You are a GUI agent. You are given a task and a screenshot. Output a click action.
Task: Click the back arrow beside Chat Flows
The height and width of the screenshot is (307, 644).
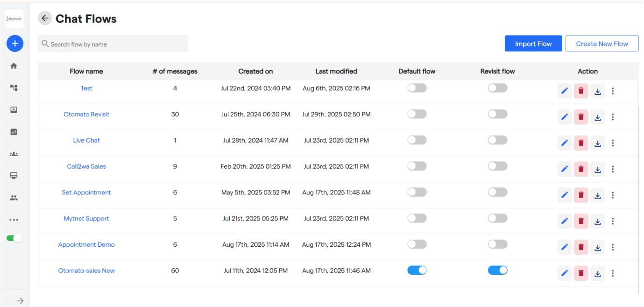[45, 18]
